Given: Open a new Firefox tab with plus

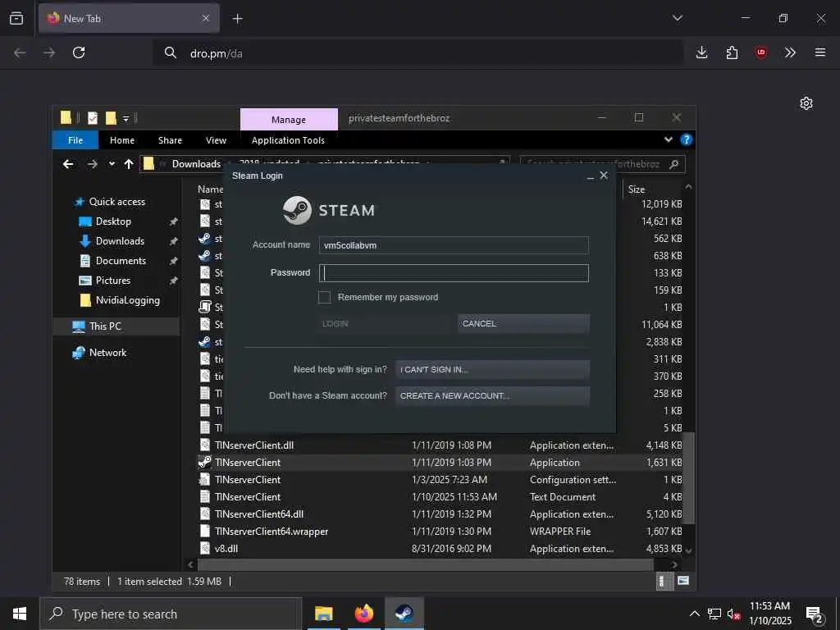Looking at the screenshot, I should click(237, 19).
